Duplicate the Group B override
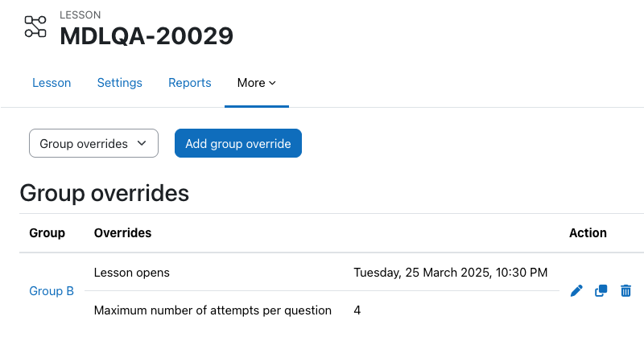The height and width of the screenshot is (345, 644). click(x=601, y=291)
